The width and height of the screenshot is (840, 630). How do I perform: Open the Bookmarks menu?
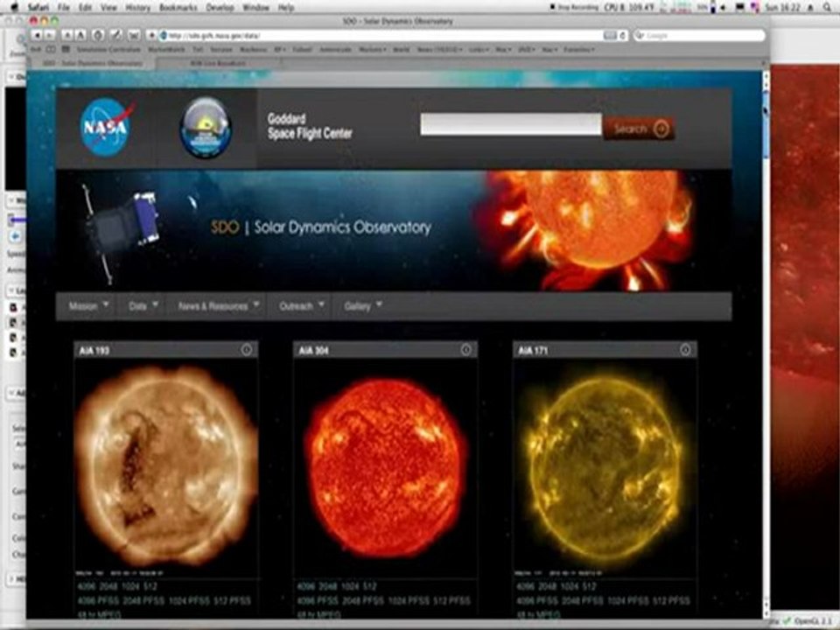pyautogui.click(x=178, y=8)
